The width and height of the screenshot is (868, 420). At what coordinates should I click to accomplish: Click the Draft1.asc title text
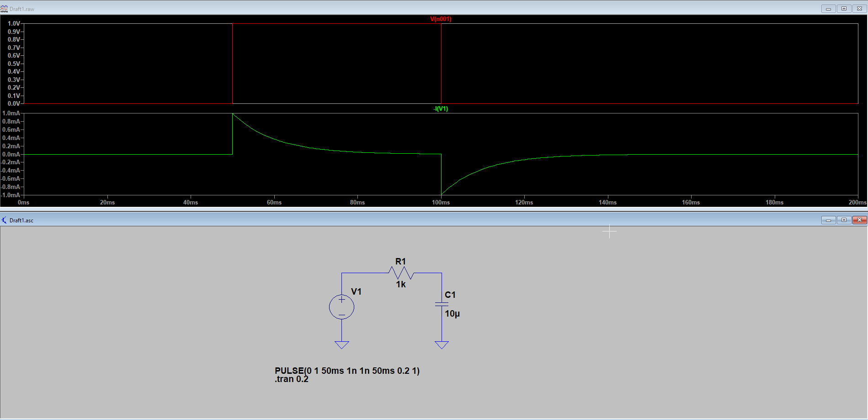(x=21, y=220)
